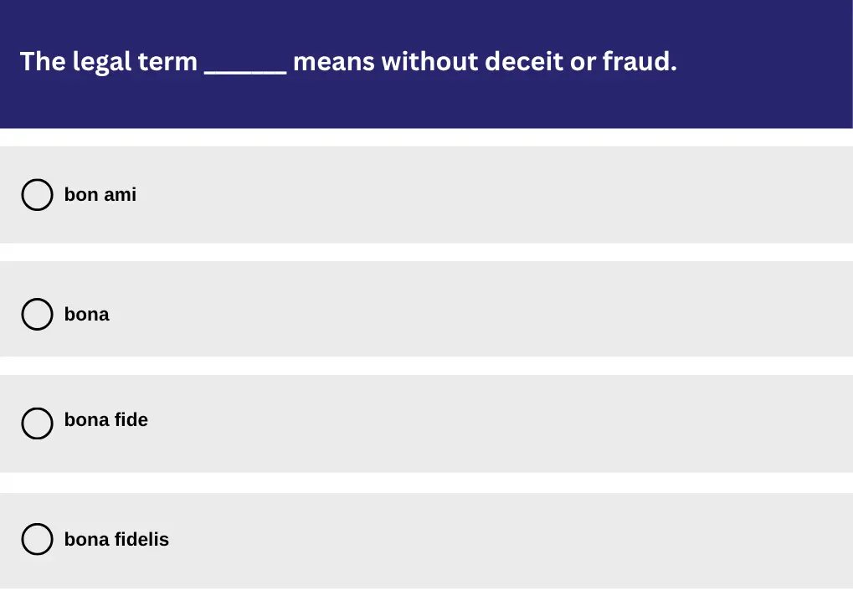Click the "bona fide" answer text
This screenshot has height=616, width=853.
click(x=105, y=420)
